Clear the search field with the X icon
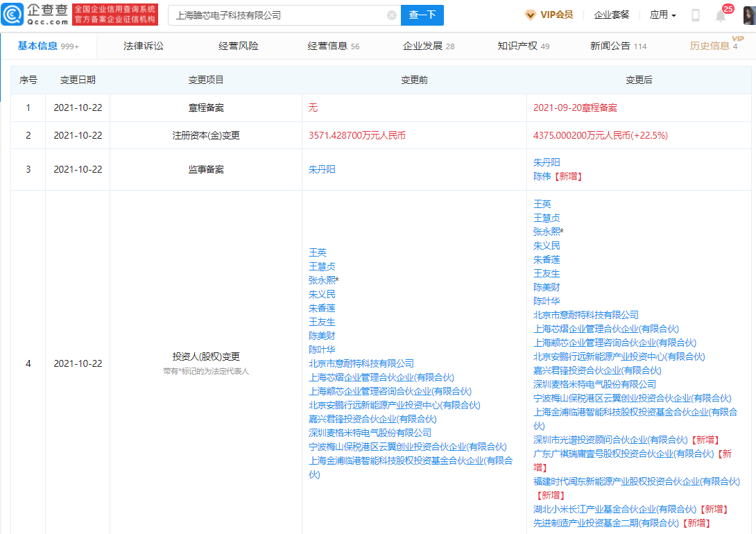 click(392, 15)
